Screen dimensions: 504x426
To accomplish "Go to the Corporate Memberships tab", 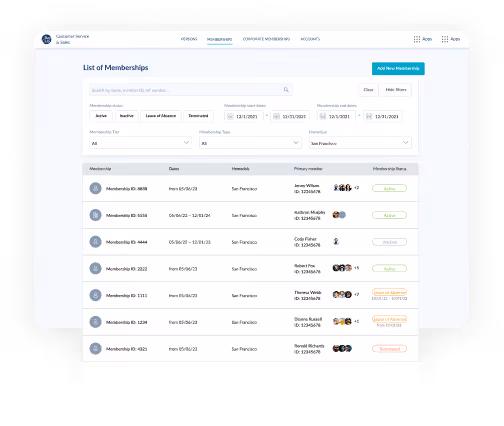I will coord(266,39).
